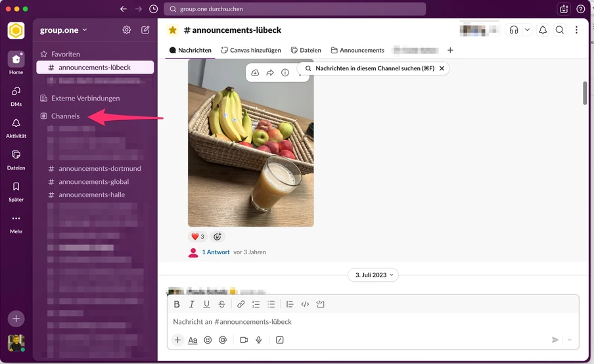The height and width of the screenshot is (364, 594).
Task: Toggle inline code formatting
Action: [x=305, y=304]
